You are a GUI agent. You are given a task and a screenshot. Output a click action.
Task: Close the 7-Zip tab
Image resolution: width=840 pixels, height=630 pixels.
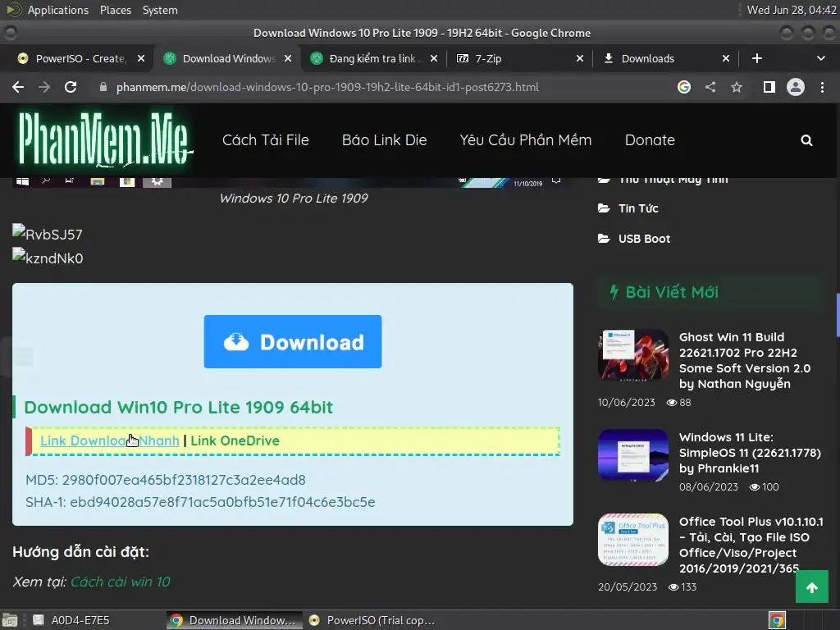pos(580,58)
